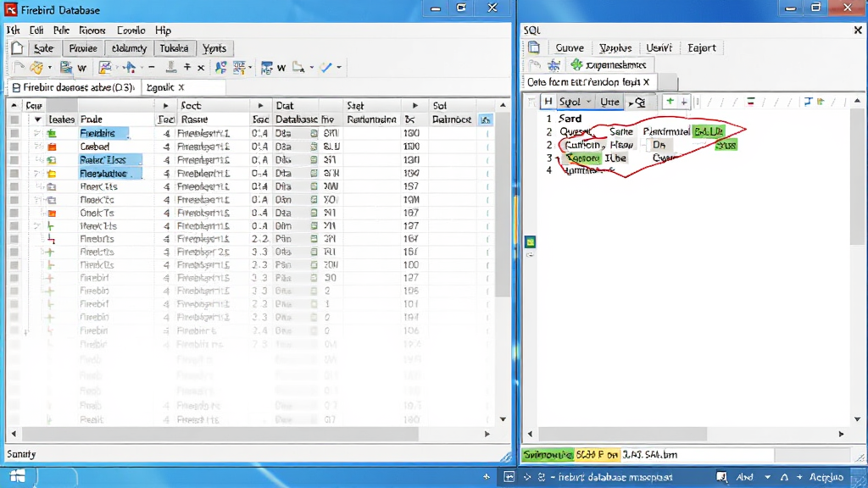Click the Guove button in the SQL window
868x488 pixels.
point(569,47)
